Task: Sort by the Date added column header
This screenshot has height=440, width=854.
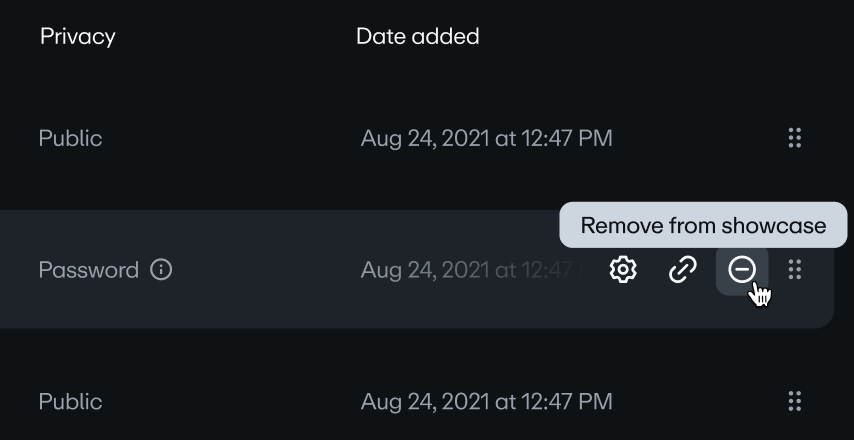Action: coord(417,36)
